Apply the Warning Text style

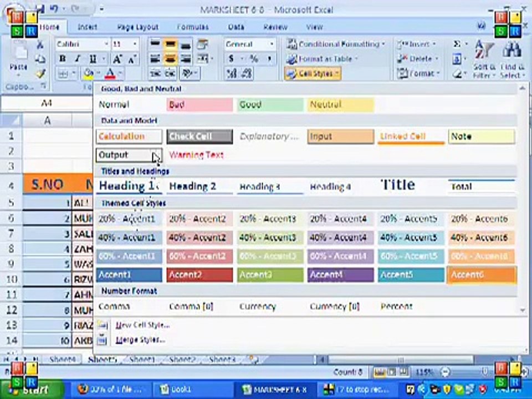click(199, 155)
